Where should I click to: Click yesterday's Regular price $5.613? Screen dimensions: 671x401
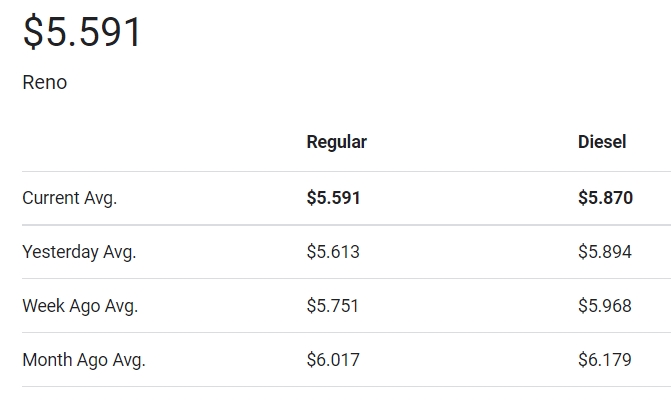click(x=333, y=252)
